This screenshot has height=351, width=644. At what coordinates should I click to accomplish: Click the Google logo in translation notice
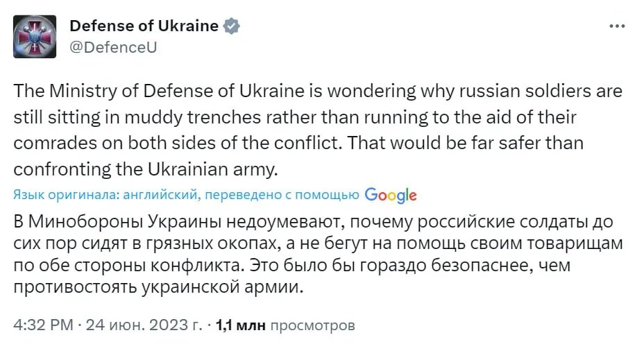[391, 195]
